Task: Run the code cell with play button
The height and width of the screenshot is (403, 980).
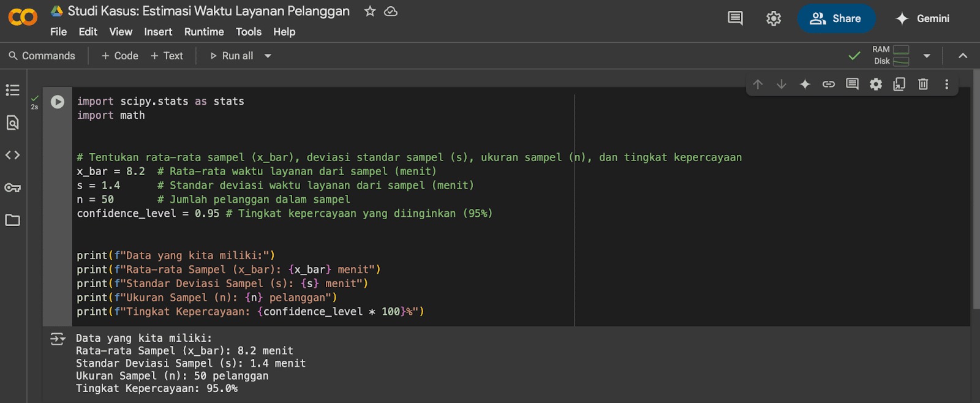Action: [x=58, y=102]
